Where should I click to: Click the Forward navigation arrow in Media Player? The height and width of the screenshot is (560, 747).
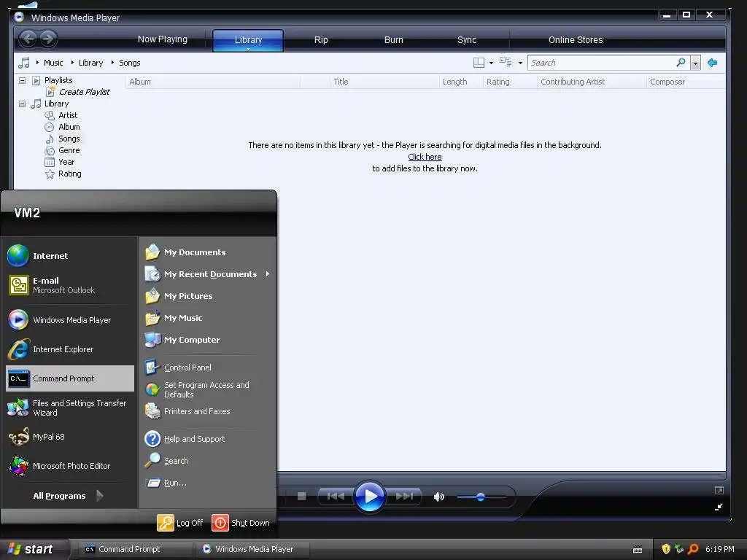pos(47,39)
